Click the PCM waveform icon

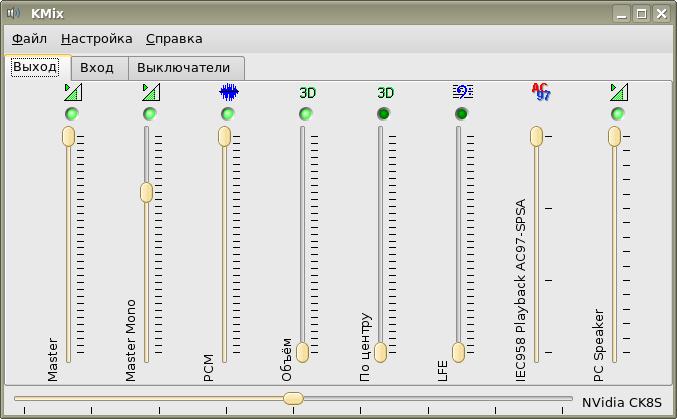[229, 92]
